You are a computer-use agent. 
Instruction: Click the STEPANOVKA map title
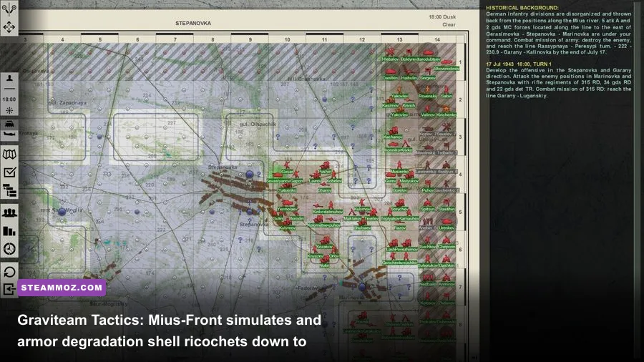[x=193, y=24]
